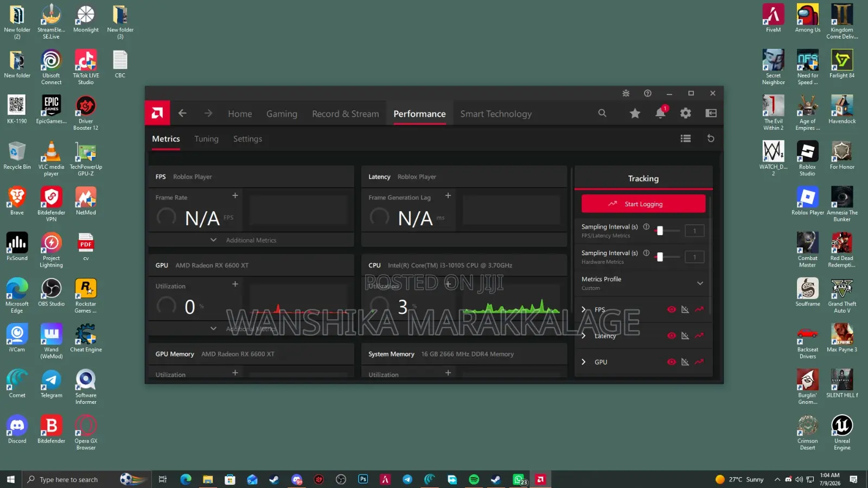Click info icon for Hardware Metrics Sampling Interval

646,253
